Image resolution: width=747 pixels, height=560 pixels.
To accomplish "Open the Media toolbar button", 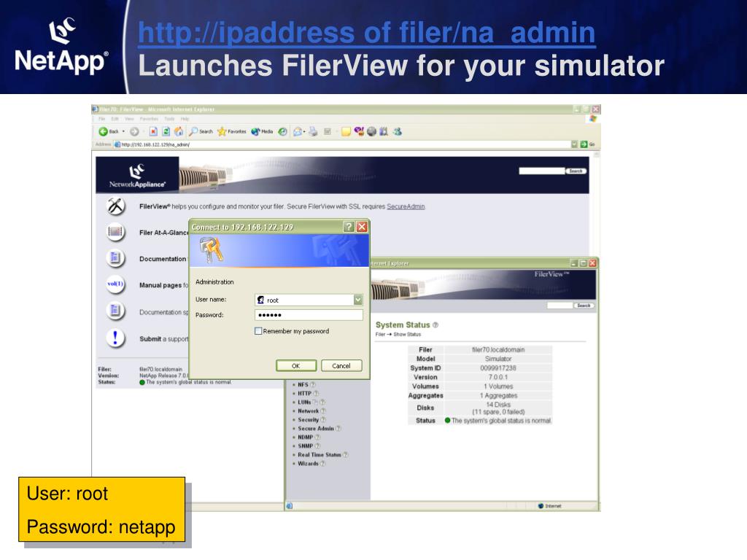I will (x=262, y=131).
